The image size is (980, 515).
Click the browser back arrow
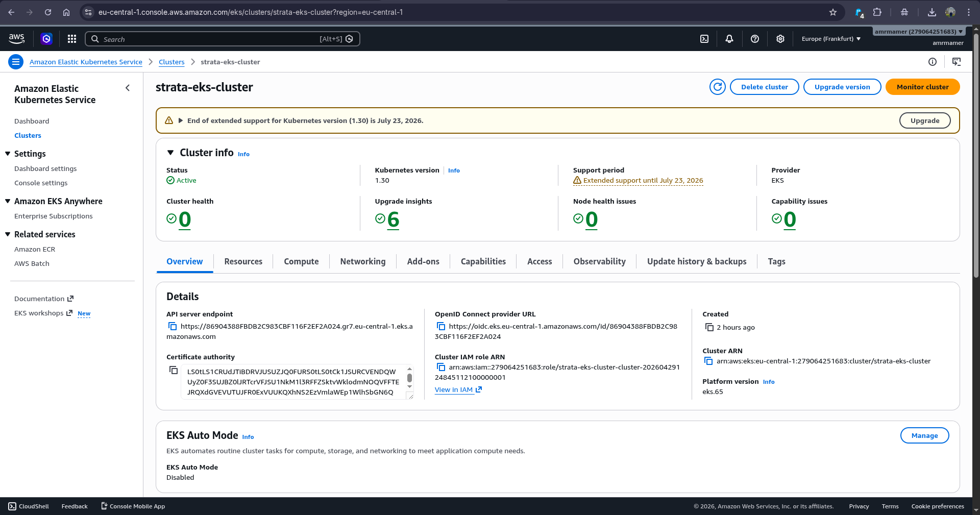point(11,12)
